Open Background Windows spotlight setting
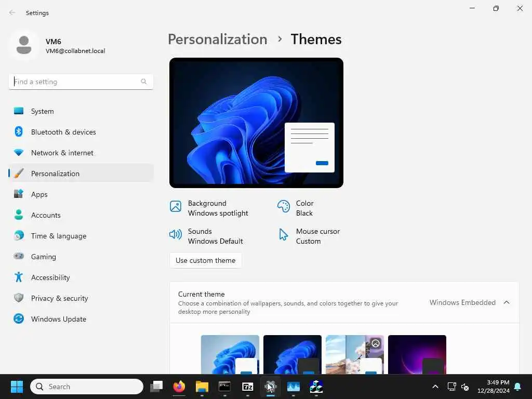Image resolution: width=532 pixels, height=399 pixels. [x=209, y=208]
